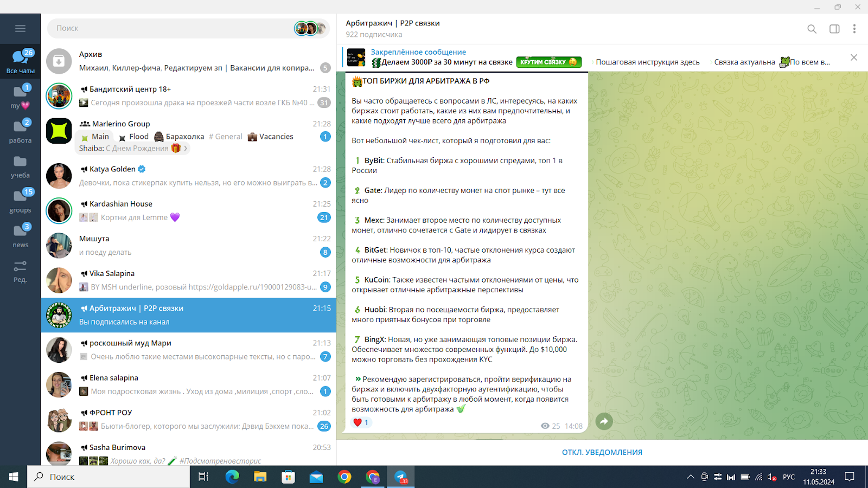The height and width of the screenshot is (488, 868).
Task: Open the Windows Start menu
Action: pyautogui.click(x=14, y=477)
